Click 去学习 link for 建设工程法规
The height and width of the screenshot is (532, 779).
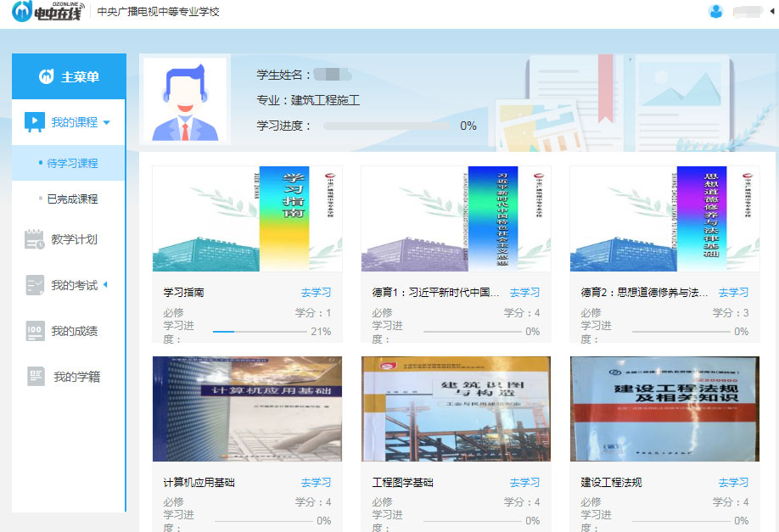pos(733,483)
